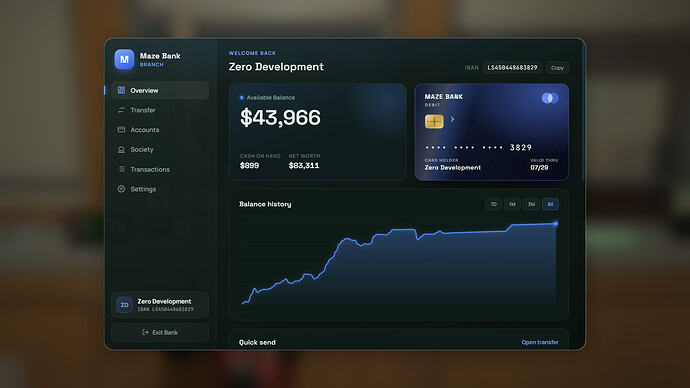Click the Quick send heading
Image resolution: width=690 pixels, height=388 pixels.
[x=257, y=342]
